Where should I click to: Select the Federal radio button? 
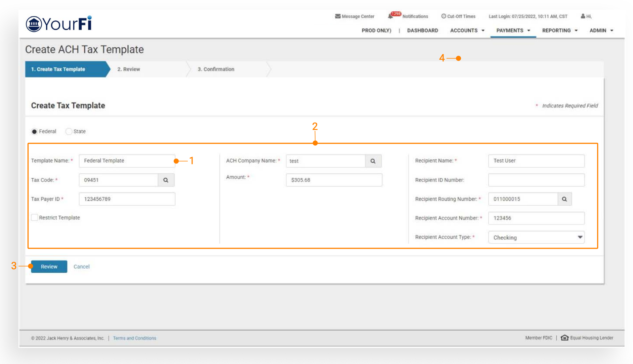point(34,132)
